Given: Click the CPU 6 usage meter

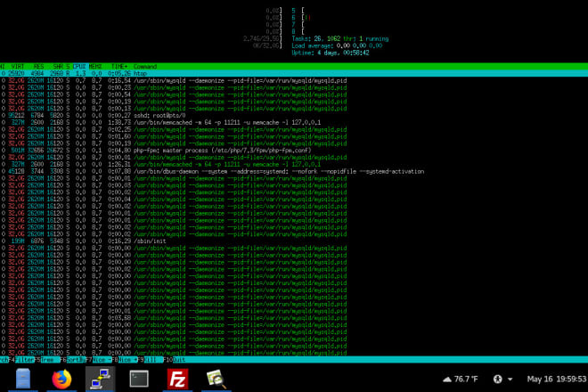Looking at the screenshot, I should (301, 18).
